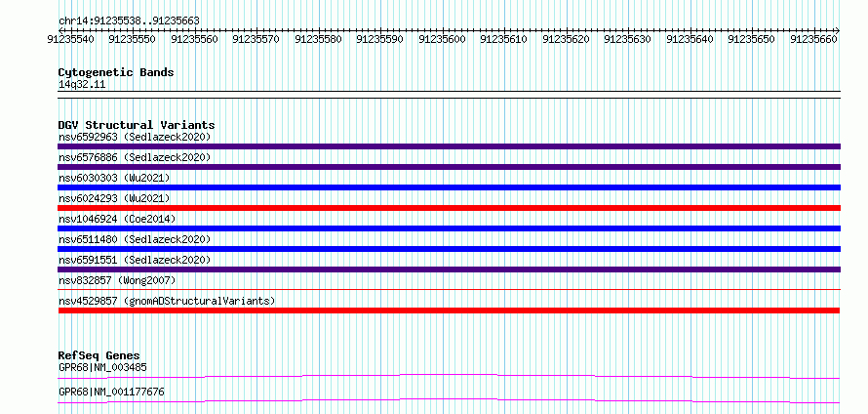Click the GPR68|NM_003485 gene label
Image resolution: width=868 pixels, height=414 pixels.
[102, 367]
